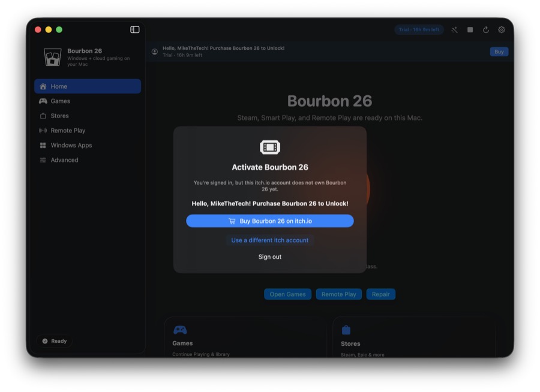Click the Trial 16h 9m left badge
Image resolution: width=540 pixels, height=392 pixels.
click(x=419, y=29)
